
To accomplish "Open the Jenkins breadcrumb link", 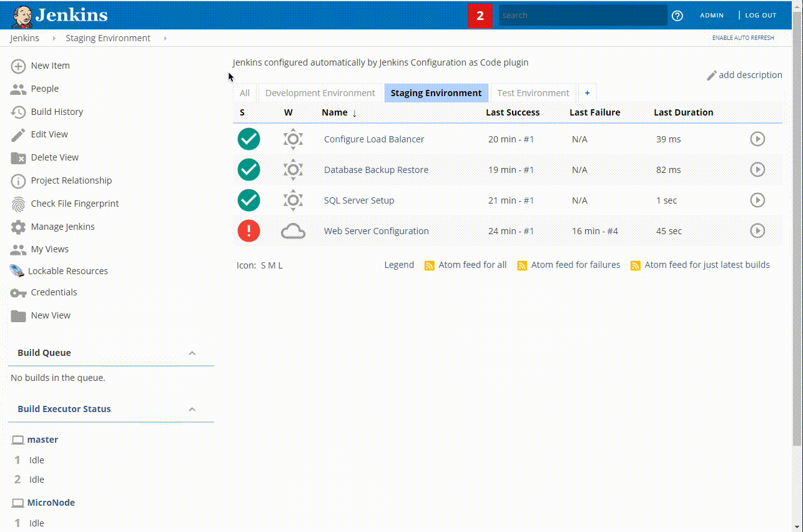I will point(24,38).
